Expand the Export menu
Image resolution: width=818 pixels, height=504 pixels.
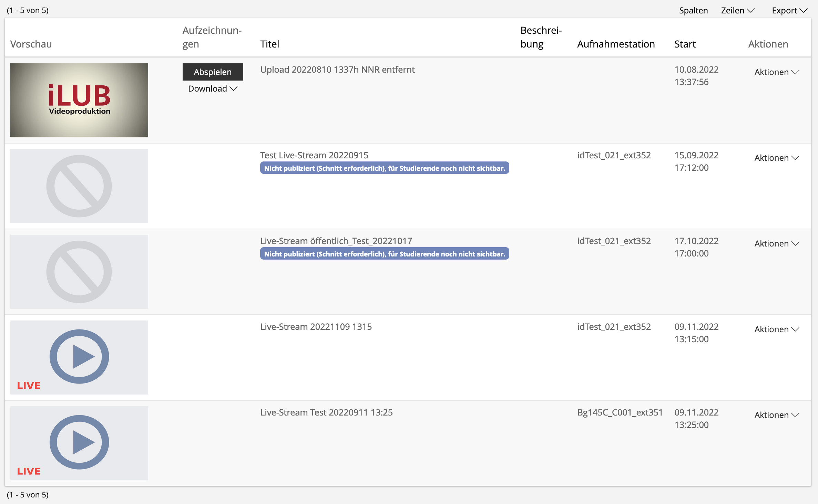[789, 10]
